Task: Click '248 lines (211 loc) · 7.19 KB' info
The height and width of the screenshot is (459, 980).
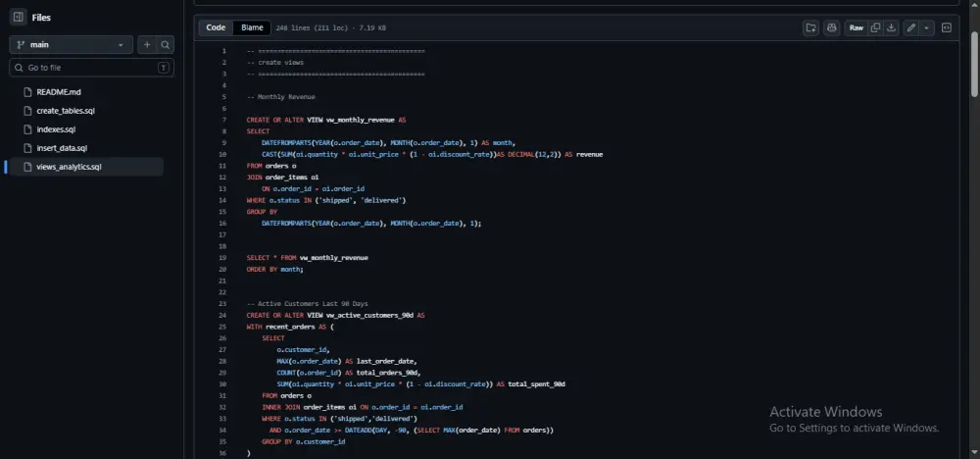Action: click(x=330, y=28)
